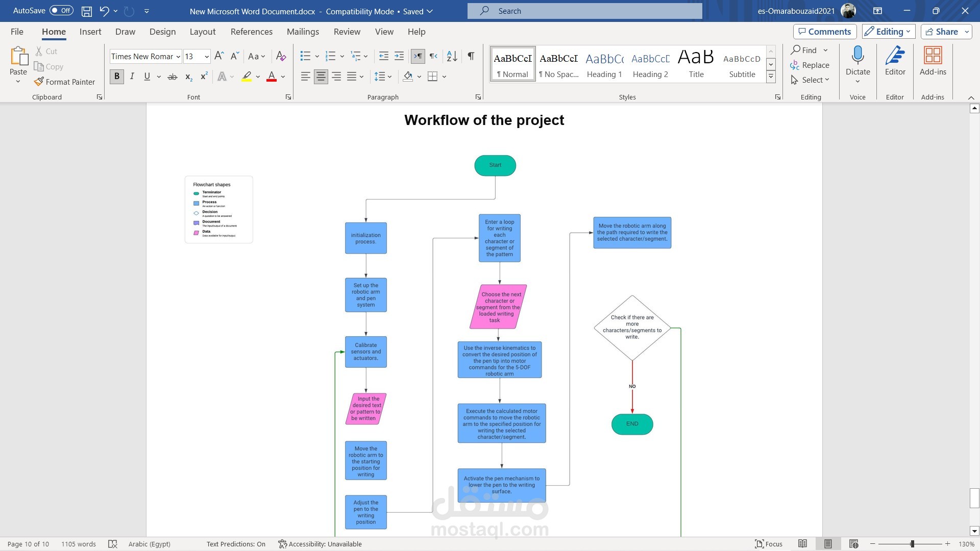The width and height of the screenshot is (980, 551).
Task: Click the Share button
Action: tap(946, 32)
